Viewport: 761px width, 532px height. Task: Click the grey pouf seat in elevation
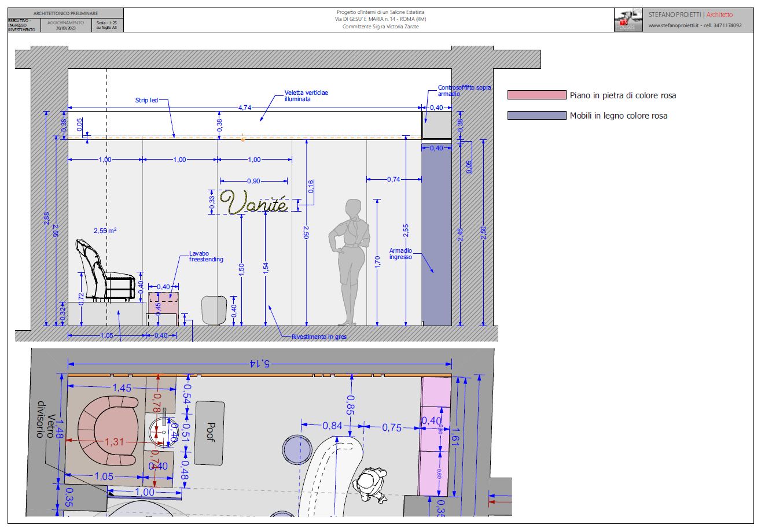pos(214,310)
